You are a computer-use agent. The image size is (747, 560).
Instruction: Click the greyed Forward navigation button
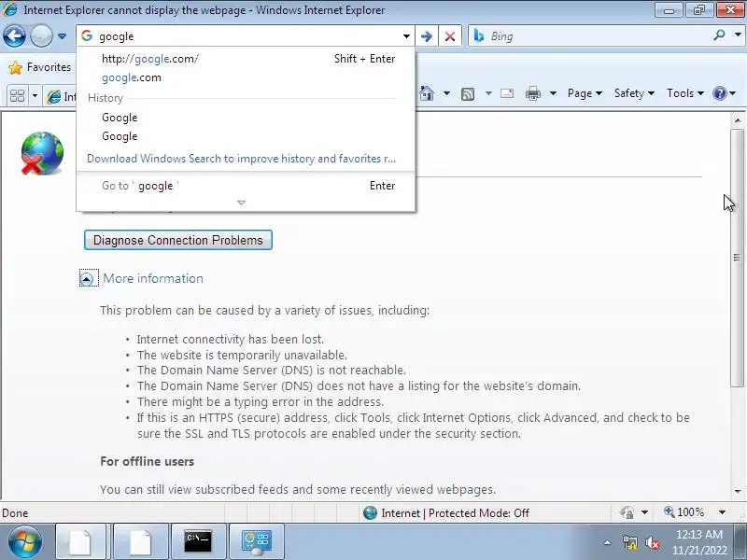click(x=41, y=35)
